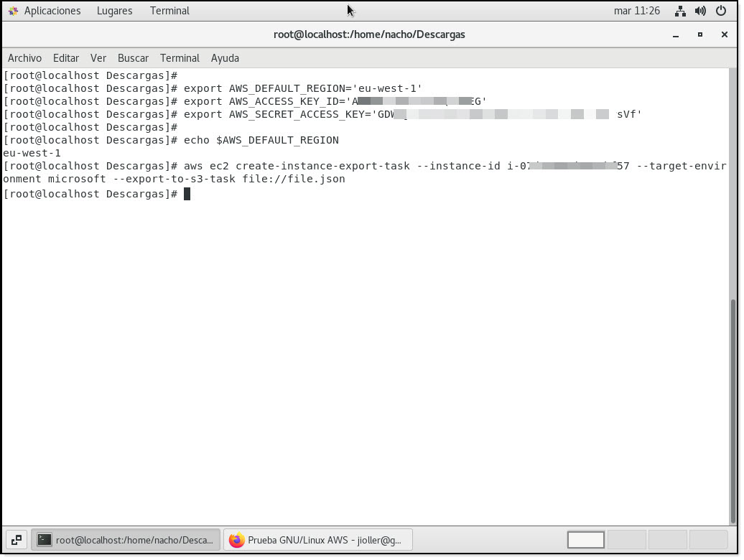This screenshot has width=744, height=560.
Task: Open the Archivo menu
Action: pyautogui.click(x=24, y=58)
